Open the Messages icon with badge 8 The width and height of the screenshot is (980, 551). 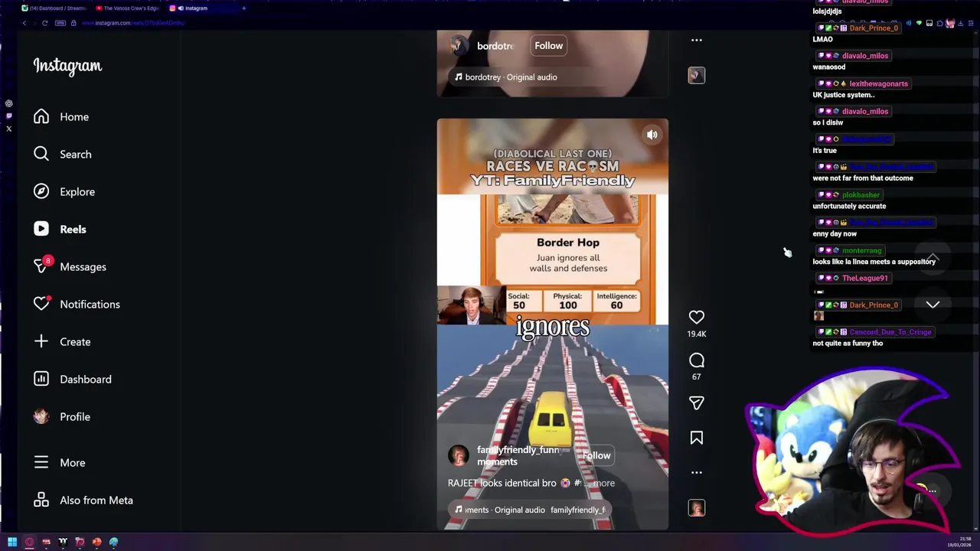[x=41, y=266]
